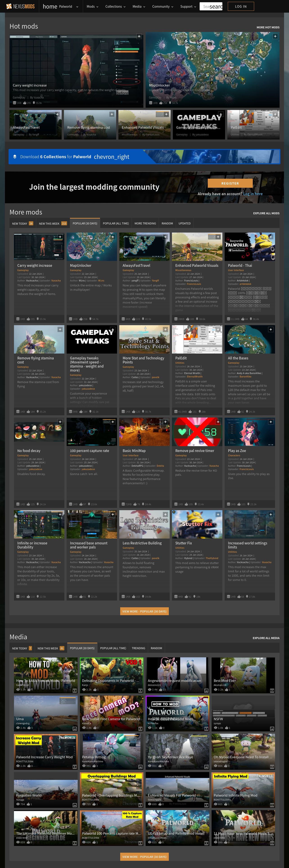The height and width of the screenshot is (868, 289).
Task: Click plus icon on MapUnlocker card in More mods
Action: click(x=113, y=237)
